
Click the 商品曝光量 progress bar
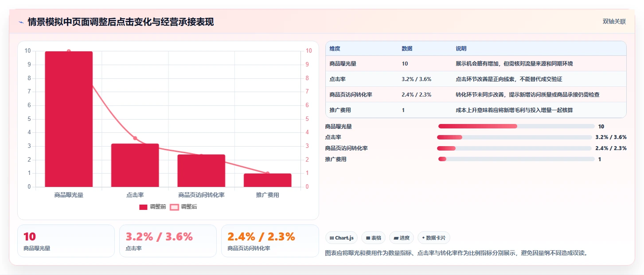coord(516,126)
